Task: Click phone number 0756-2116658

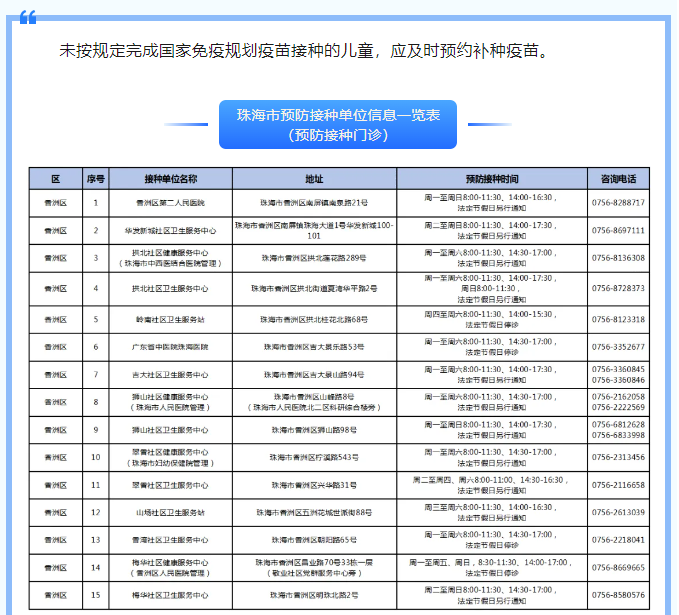Action: pos(618,485)
